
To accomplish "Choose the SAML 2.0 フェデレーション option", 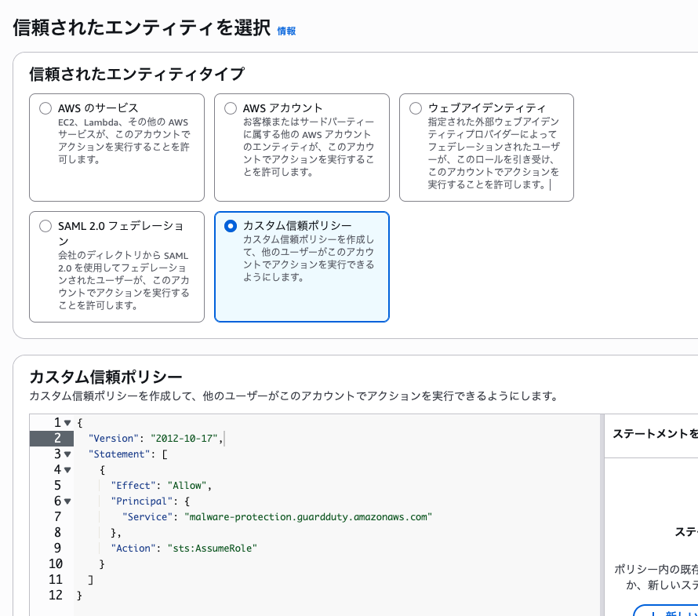I will coord(45,226).
